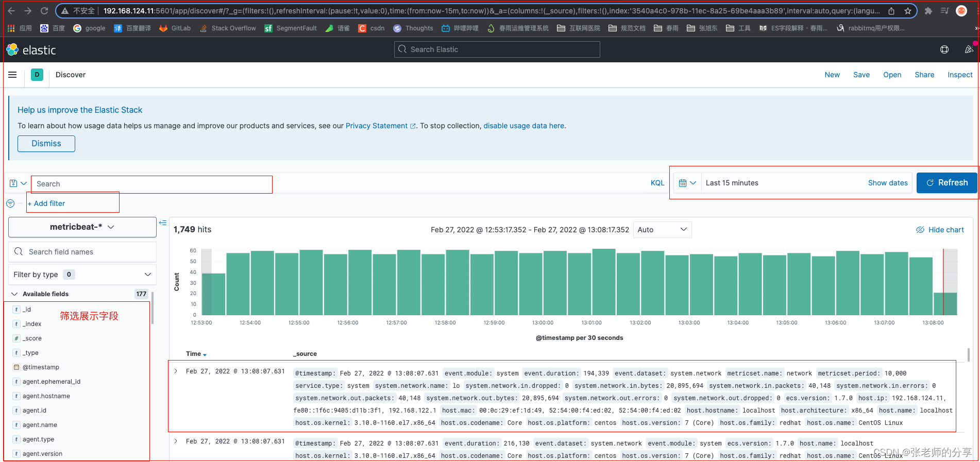Viewport: 980px width, 462px height.
Task: Click Show dates link
Action: pyautogui.click(x=888, y=183)
